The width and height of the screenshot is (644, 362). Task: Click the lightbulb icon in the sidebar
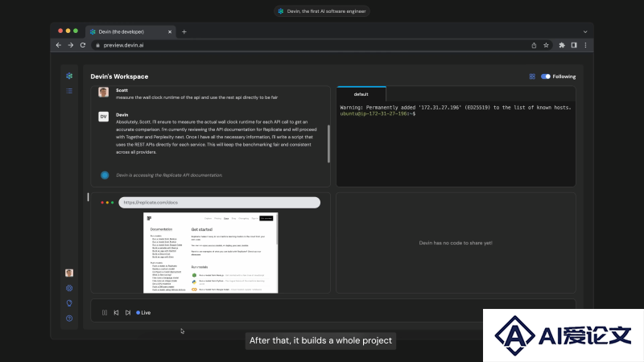[x=69, y=303]
